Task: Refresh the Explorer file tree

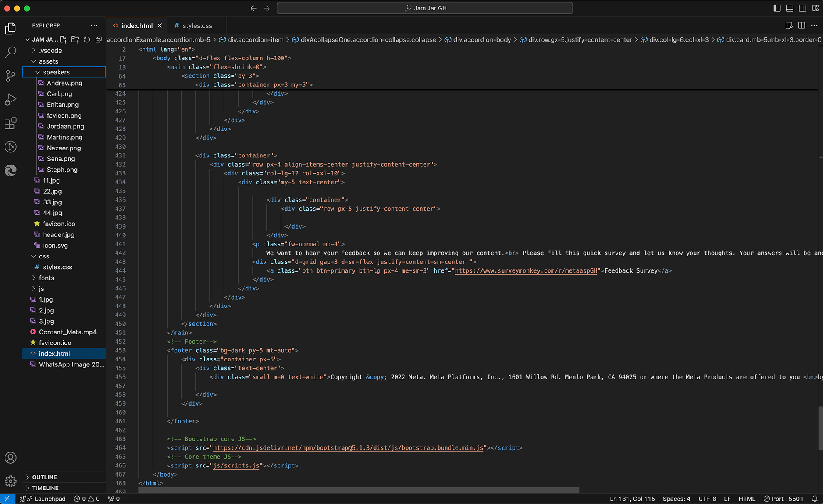Action: pyautogui.click(x=86, y=39)
